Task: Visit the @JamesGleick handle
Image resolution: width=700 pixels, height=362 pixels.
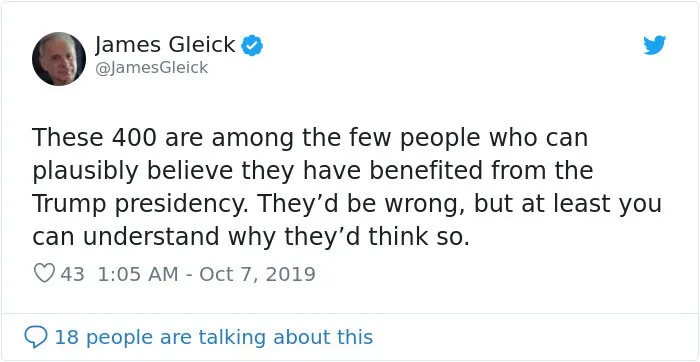Action: pos(151,68)
